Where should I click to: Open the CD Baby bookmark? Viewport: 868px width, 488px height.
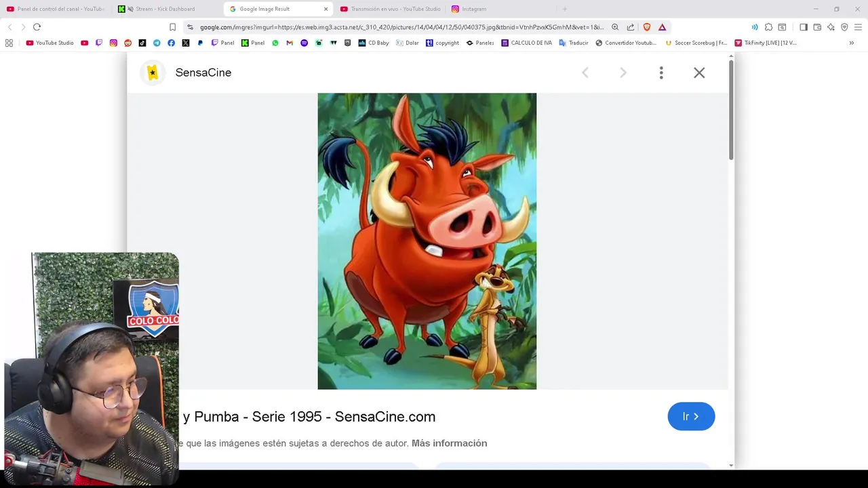coord(374,43)
